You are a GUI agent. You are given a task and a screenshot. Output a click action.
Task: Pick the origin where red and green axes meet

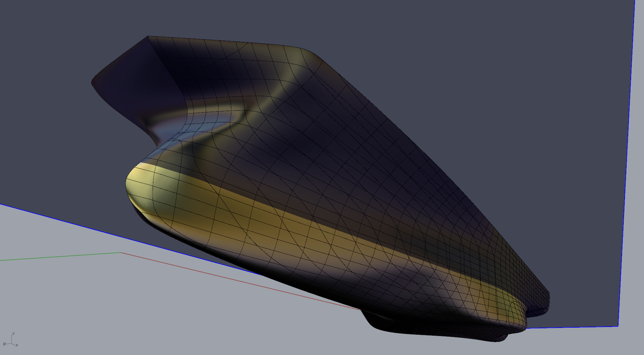coord(121,253)
